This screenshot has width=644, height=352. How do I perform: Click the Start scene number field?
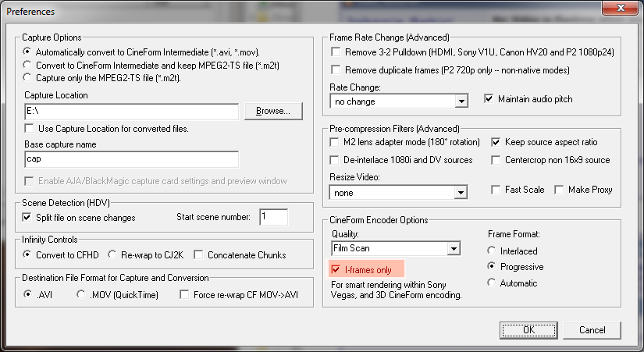tap(273, 217)
